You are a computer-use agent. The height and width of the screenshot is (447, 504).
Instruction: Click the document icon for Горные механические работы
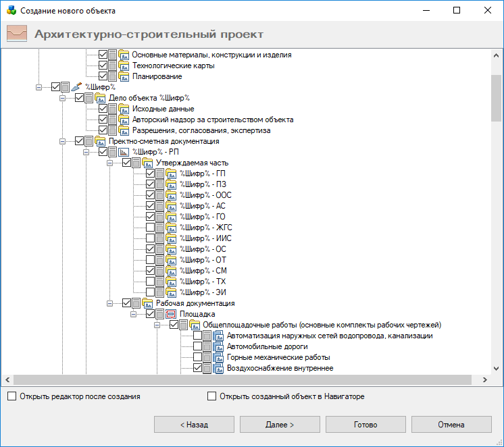(218, 357)
